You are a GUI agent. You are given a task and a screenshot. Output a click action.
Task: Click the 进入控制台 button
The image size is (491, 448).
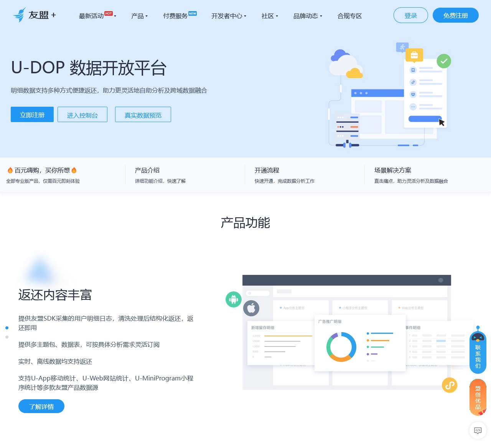[82, 114]
